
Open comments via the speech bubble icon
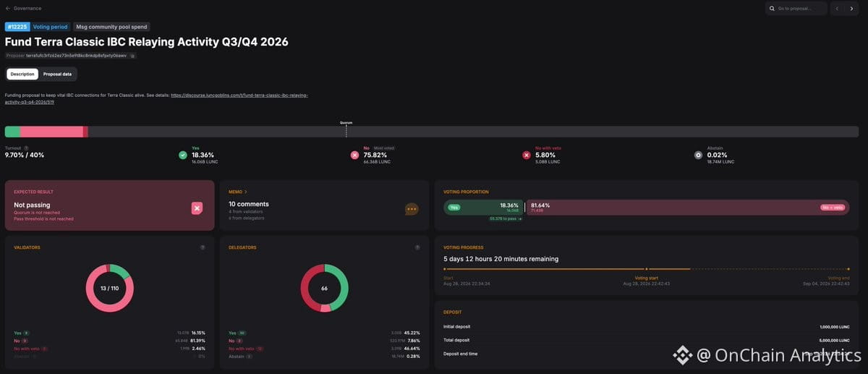click(x=412, y=209)
